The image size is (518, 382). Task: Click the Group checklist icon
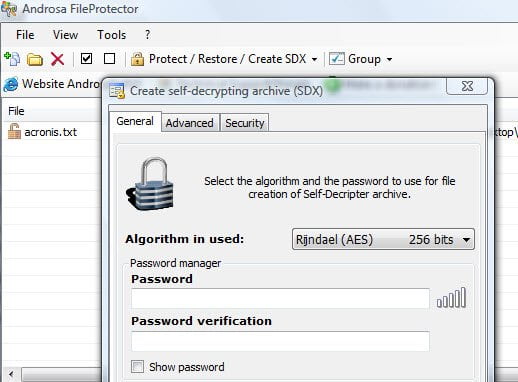tap(337, 59)
